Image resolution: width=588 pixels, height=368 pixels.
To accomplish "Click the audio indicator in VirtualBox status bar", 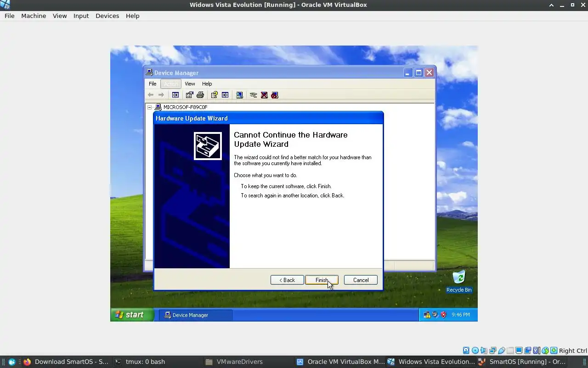I will coord(484,351).
